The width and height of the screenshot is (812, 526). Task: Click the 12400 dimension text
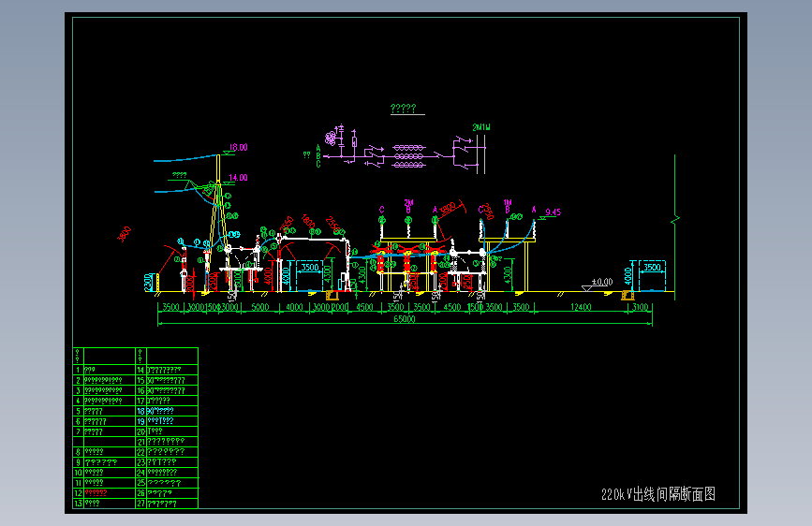coord(581,307)
